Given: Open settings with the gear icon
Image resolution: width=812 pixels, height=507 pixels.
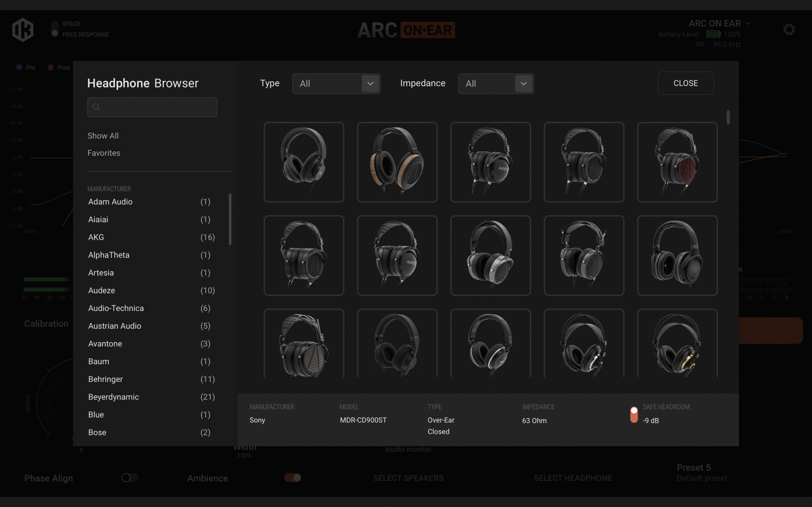Looking at the screenshot, I should (789, 29).
